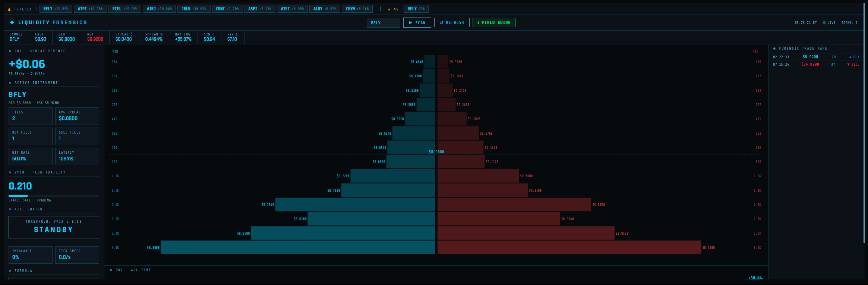Click the STATE: SAFE – TRADING status text

click(30, 200)
